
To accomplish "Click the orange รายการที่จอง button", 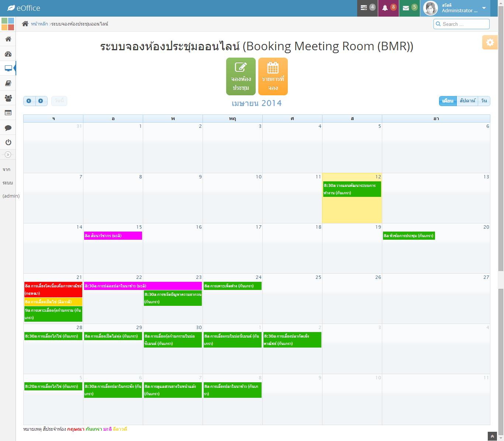I will [x=273, y=76].
